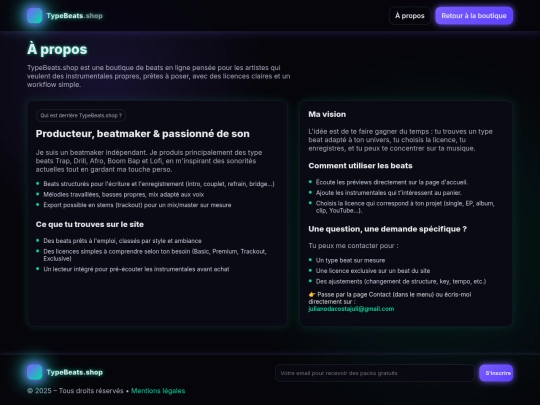Click item 'Beats structurés pour l'écriture'
The width and height of the screenshot is (540, 405).
coord(159,184)
